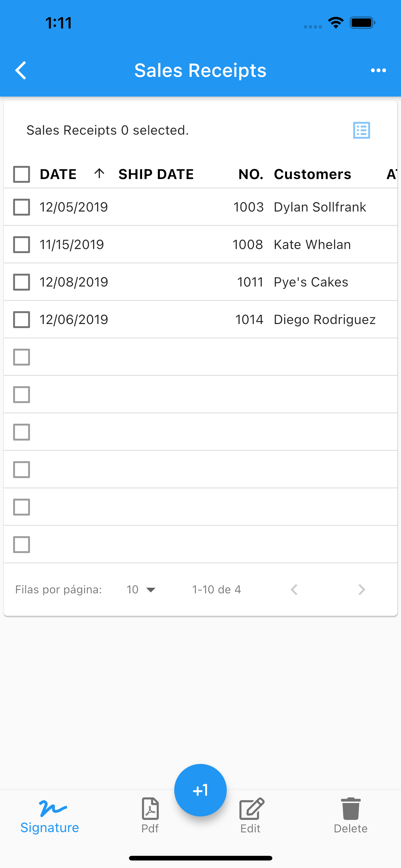This screenshot has height=868, width=401.
Task: Sort by Customers column header
Action: tap(312, 174)
